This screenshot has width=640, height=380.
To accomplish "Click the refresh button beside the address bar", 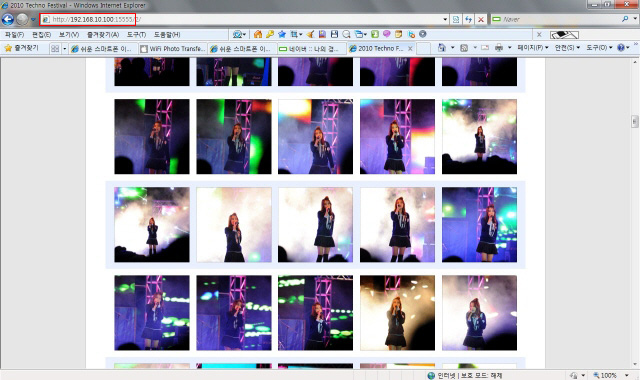I will [468, 19].
